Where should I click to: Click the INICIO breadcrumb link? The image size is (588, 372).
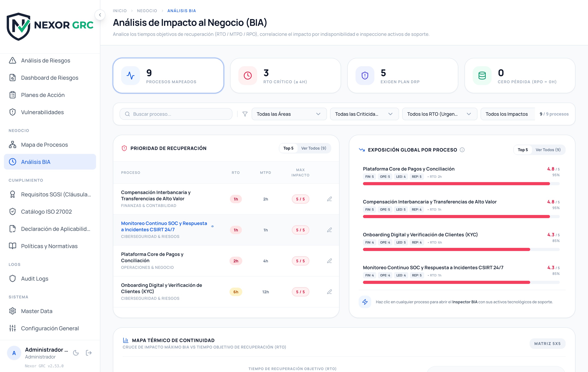coord(120,11)
